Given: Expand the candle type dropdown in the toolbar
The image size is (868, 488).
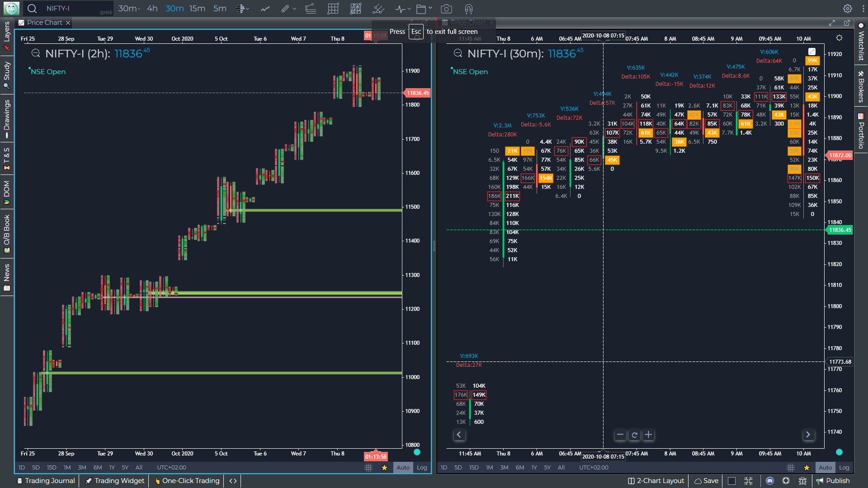Looking at the screenshot, I should tap(242, 9).
